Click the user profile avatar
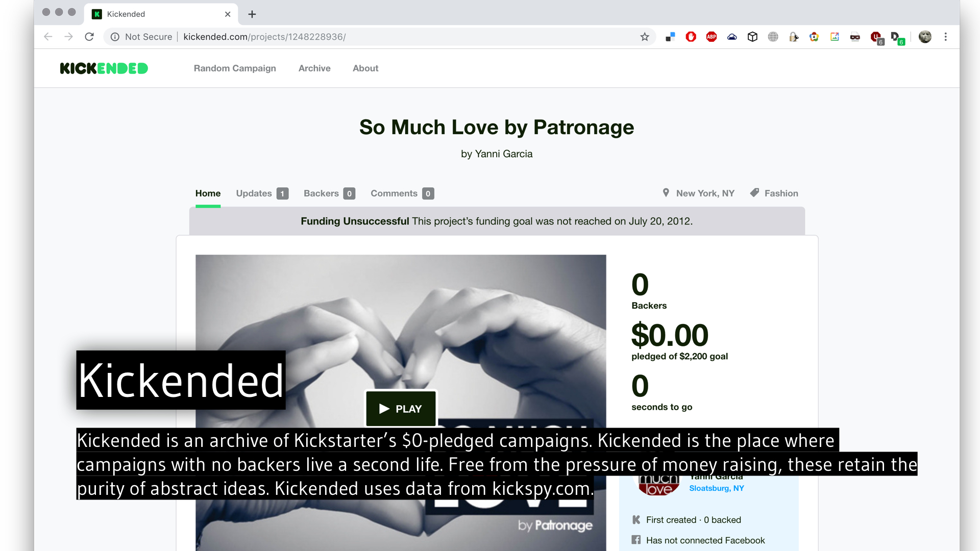 click(x=924, y=37)
